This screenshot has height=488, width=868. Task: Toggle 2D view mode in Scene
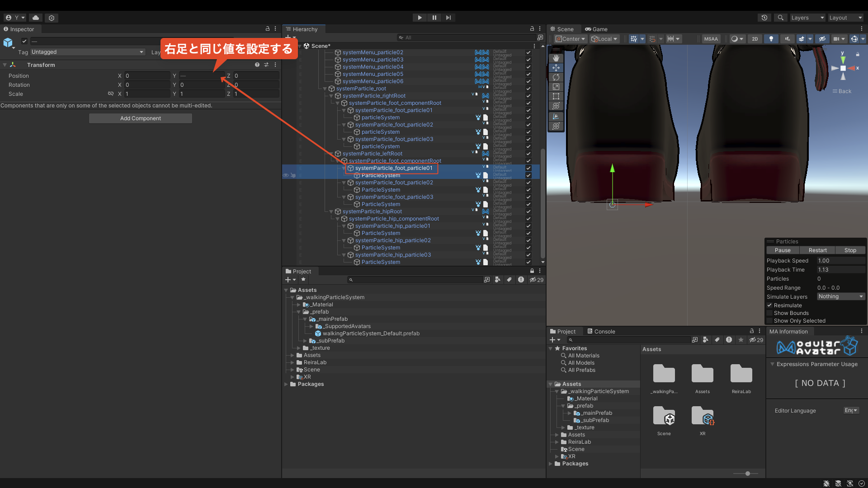tap(755, 39)
